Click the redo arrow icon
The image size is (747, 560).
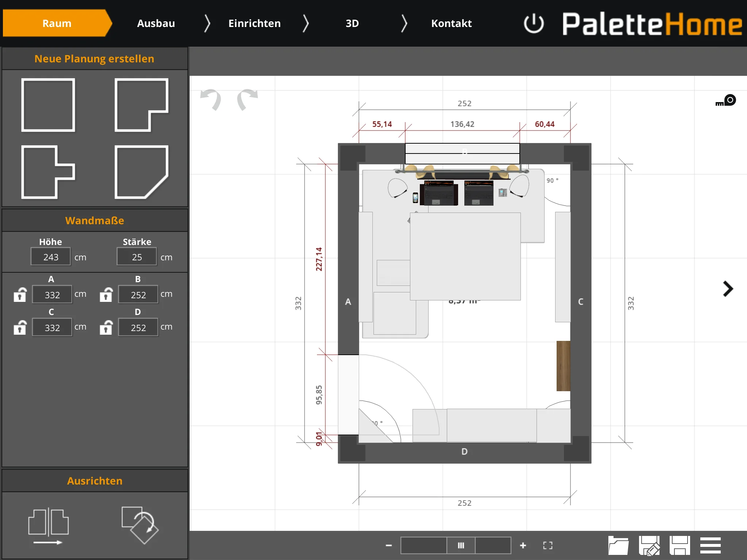(248, 100)
